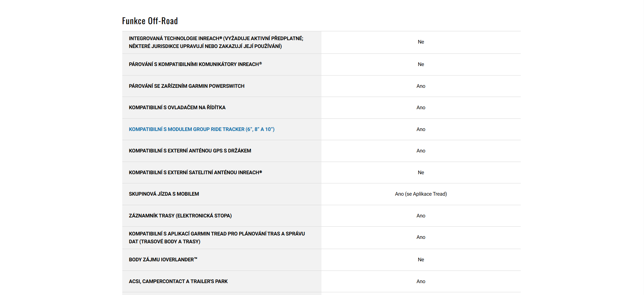Select the Záznamník trasy (elektronická stopa) label
644x295 pixels.
click(180, 216)
